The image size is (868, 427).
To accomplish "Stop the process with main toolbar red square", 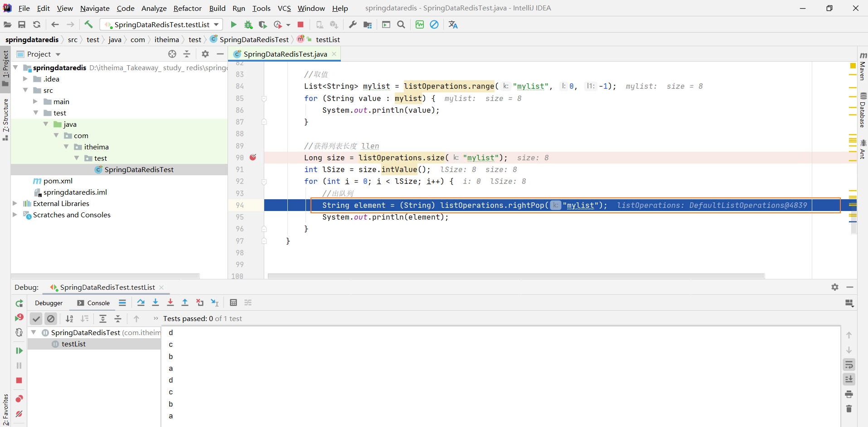I will (301, 24).
